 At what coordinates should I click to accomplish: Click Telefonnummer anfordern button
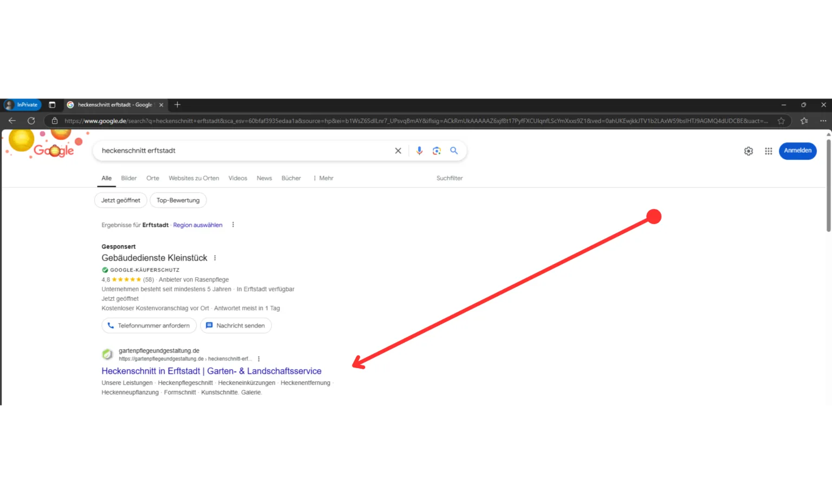tap(149, 325)
